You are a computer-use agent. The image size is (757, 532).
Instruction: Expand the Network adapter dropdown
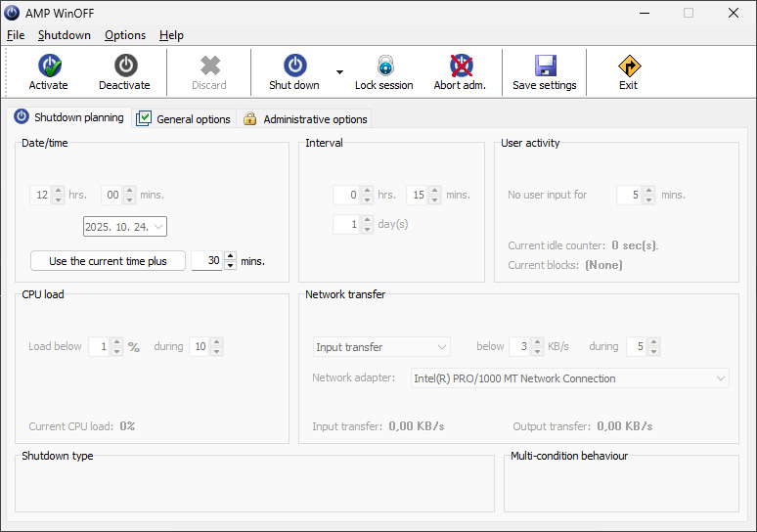pos(721,378)
